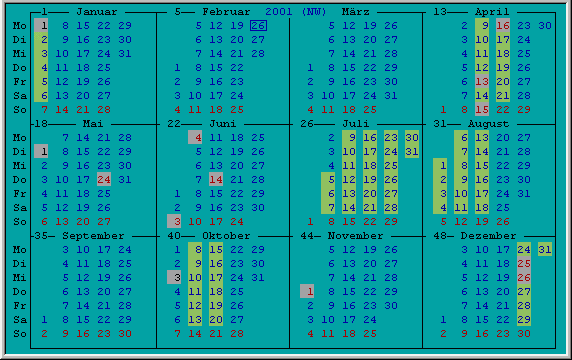Select the boxed date 26 in Februar
572x360 pixels.
point(258,26)
